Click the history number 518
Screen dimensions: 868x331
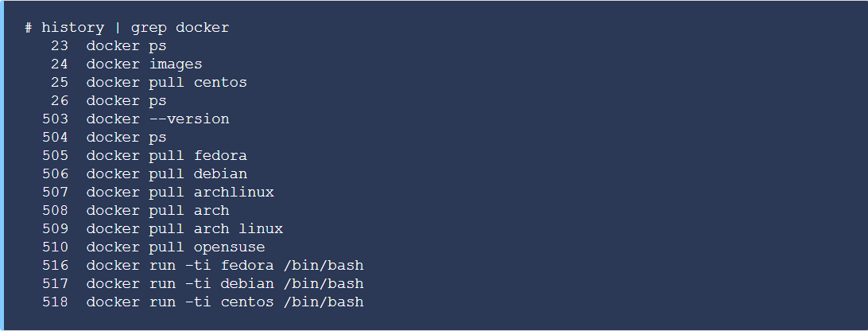click(x=56, y=302)
